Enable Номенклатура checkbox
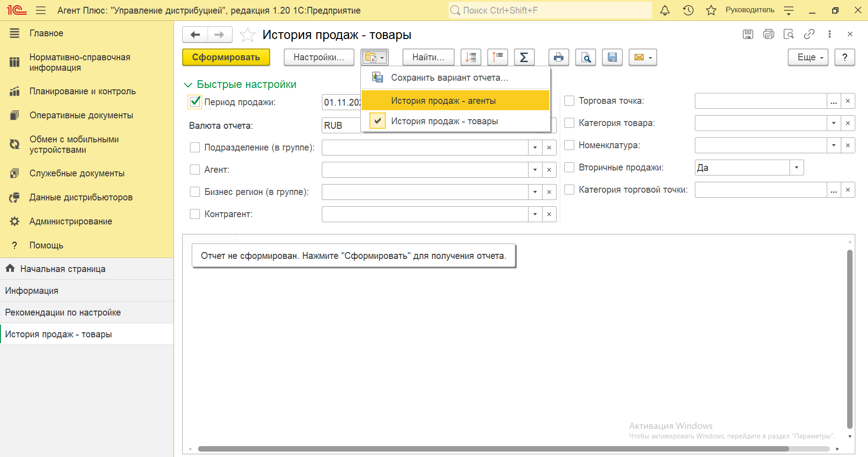Image resolution: width=868 pixels, height=457 pixels. coord(569,145)
